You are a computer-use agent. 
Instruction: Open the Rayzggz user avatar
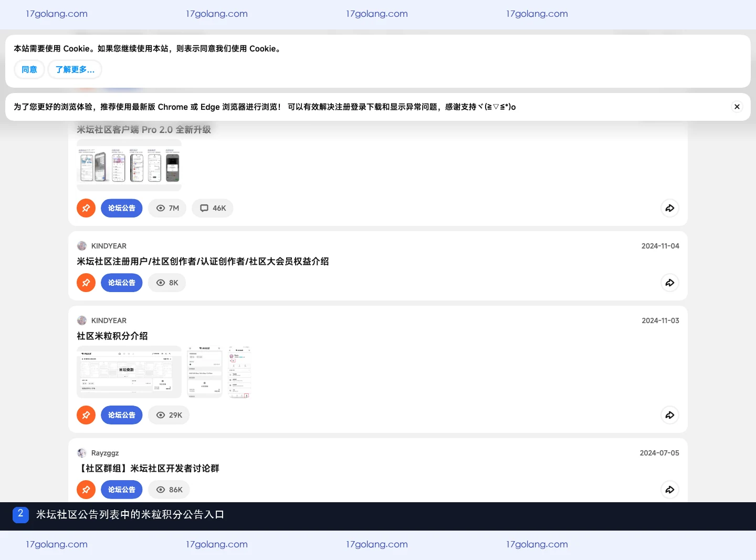pyautogui.click(x=82, y=453)
